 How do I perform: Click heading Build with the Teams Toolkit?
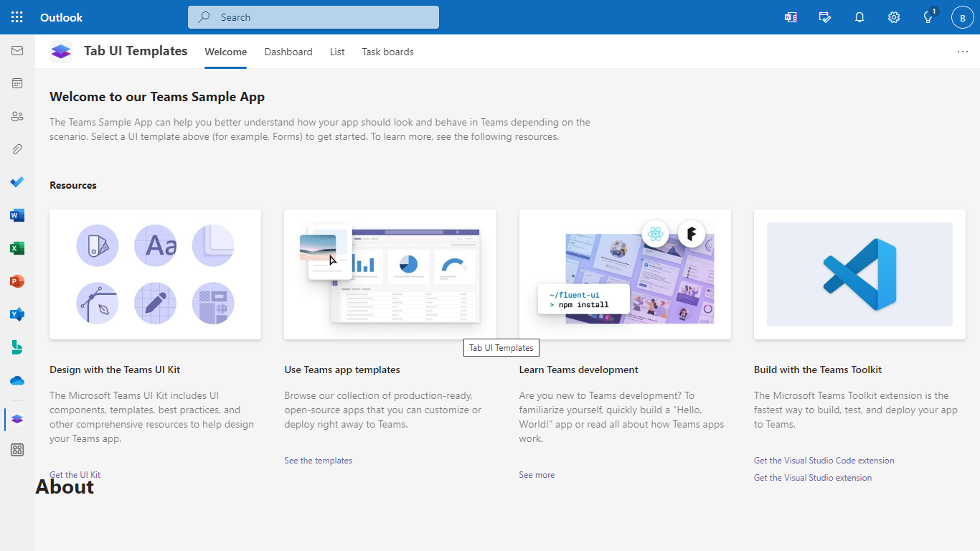(818, 369)
